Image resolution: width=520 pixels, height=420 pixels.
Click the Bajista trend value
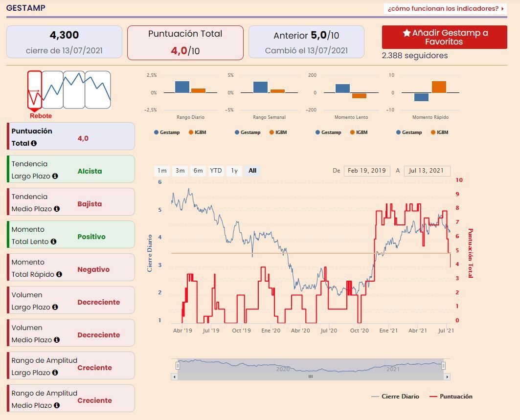click(90, 204)
